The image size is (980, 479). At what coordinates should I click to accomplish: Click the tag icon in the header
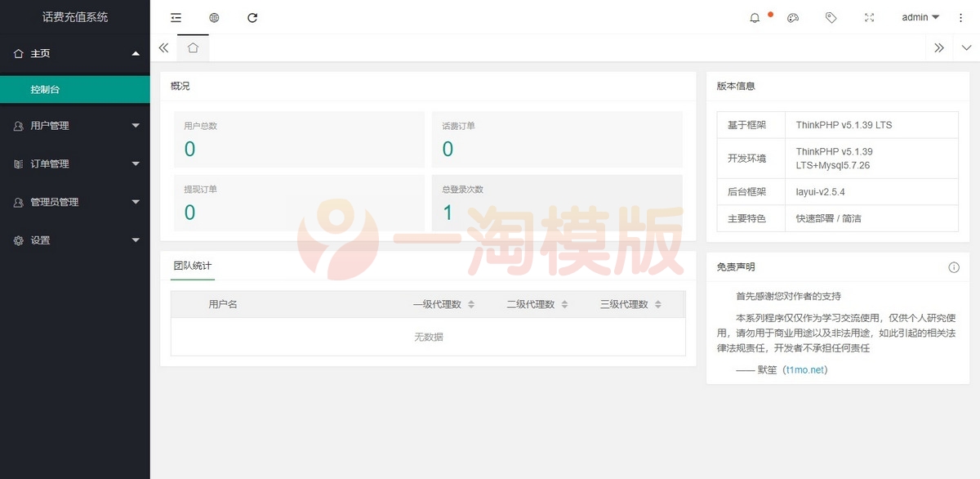point(831,17)
